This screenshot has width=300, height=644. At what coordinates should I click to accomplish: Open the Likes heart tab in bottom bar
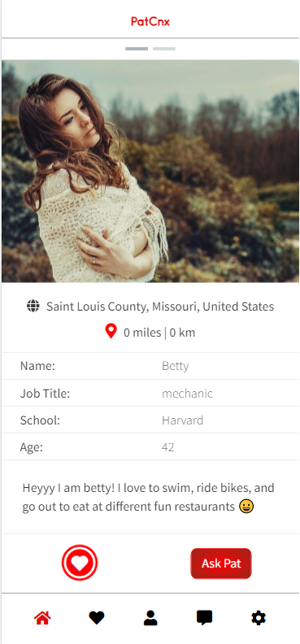click(x=97, y=618)
